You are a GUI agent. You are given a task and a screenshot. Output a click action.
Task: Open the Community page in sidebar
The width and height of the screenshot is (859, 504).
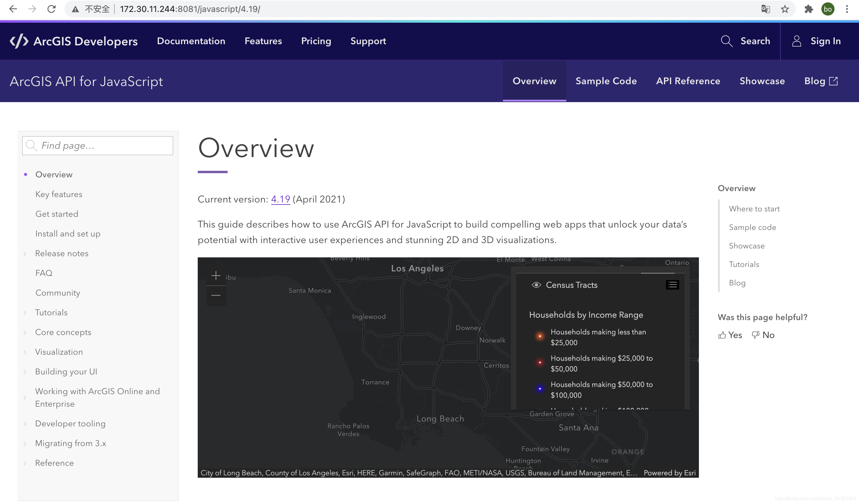tap(58, 293)
